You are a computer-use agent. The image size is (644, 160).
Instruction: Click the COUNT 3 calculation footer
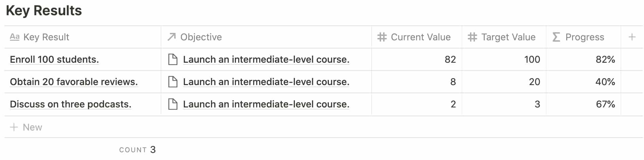138,149
